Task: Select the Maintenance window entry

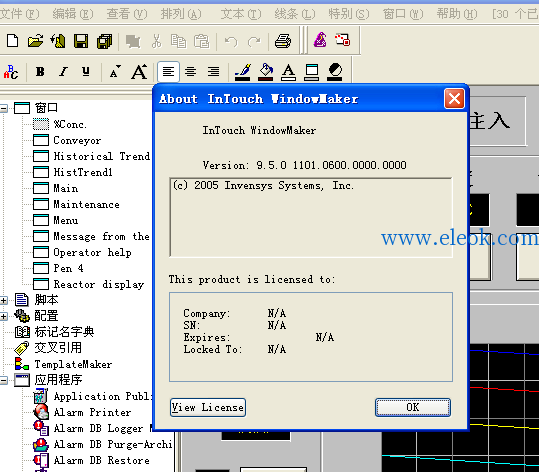Action: pyautogui.click(x=76, y=205)
